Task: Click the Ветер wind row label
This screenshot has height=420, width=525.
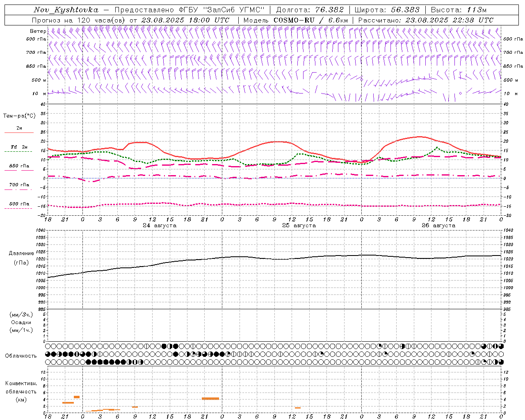Action: (x=38, y=31)
